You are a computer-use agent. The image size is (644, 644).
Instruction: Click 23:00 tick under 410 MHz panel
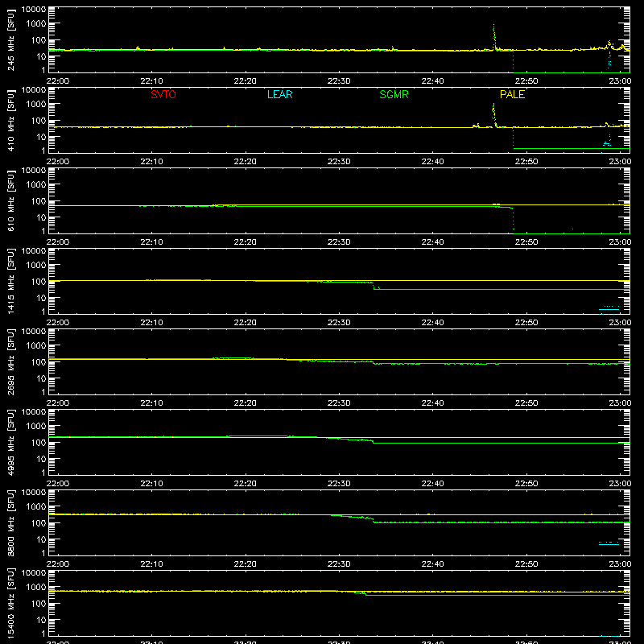pos(620,162)
